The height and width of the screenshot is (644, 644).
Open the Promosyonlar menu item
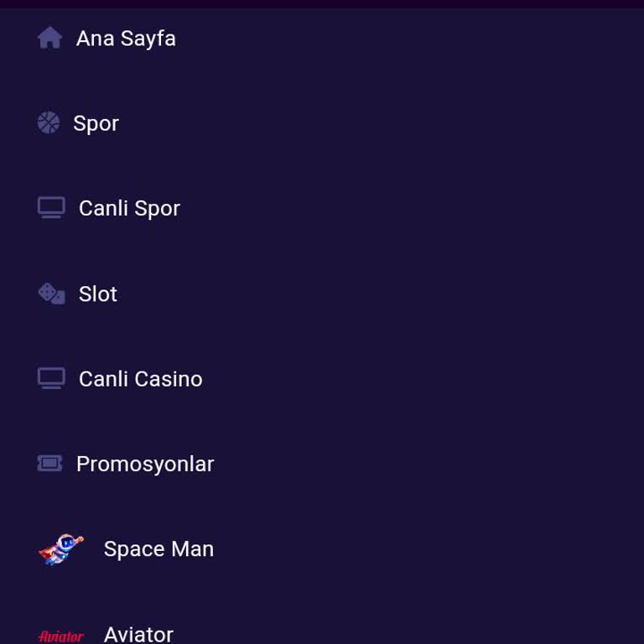pyautogui.click(x=144, y=464)
